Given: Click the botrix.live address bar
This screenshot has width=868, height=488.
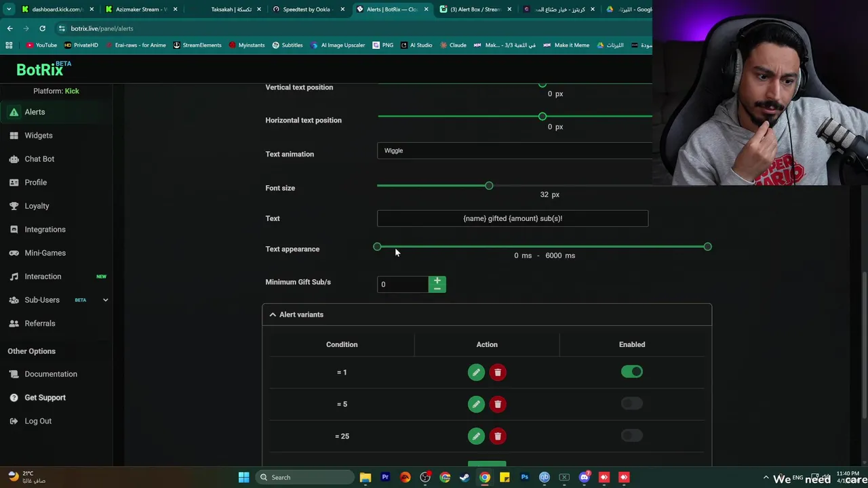Looking at the screenshot, I should [353, 28].
